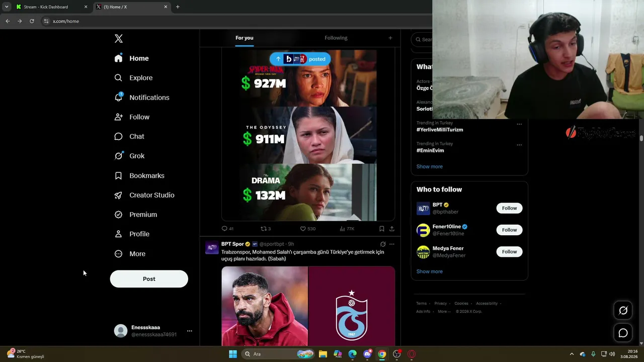Click the Post button
Image resolution: width=644 pixels, height=362 pixels.
149,279
